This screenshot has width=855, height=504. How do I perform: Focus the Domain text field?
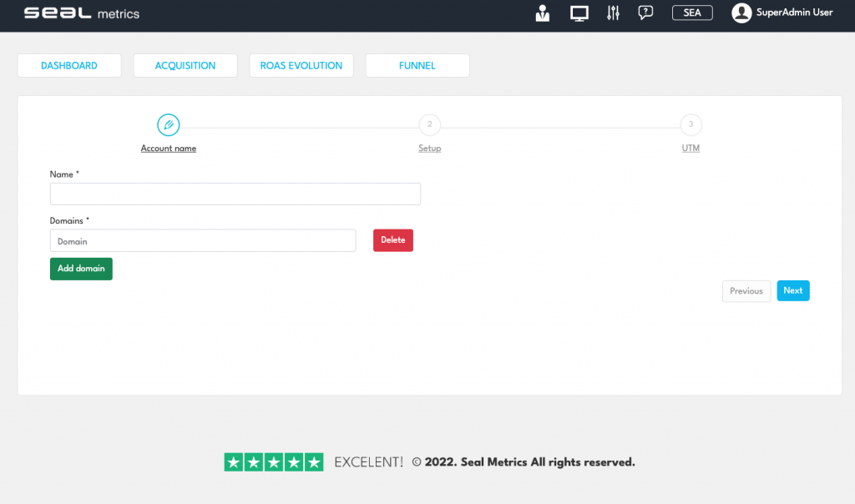click(x=203, y=241)
